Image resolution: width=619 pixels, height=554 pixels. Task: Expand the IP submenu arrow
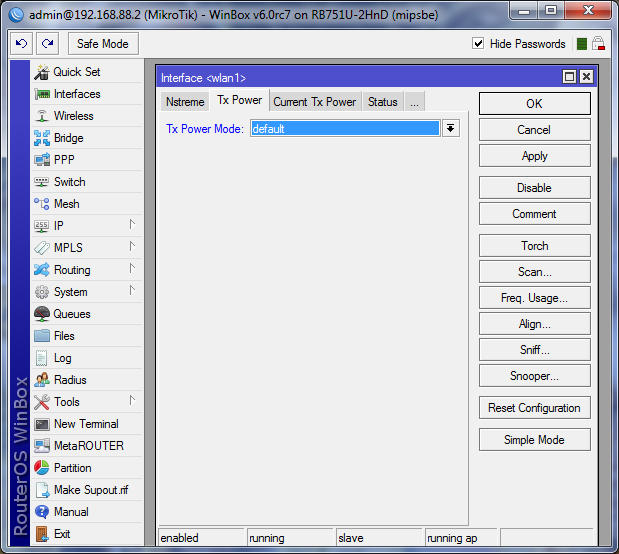(132, 224)
